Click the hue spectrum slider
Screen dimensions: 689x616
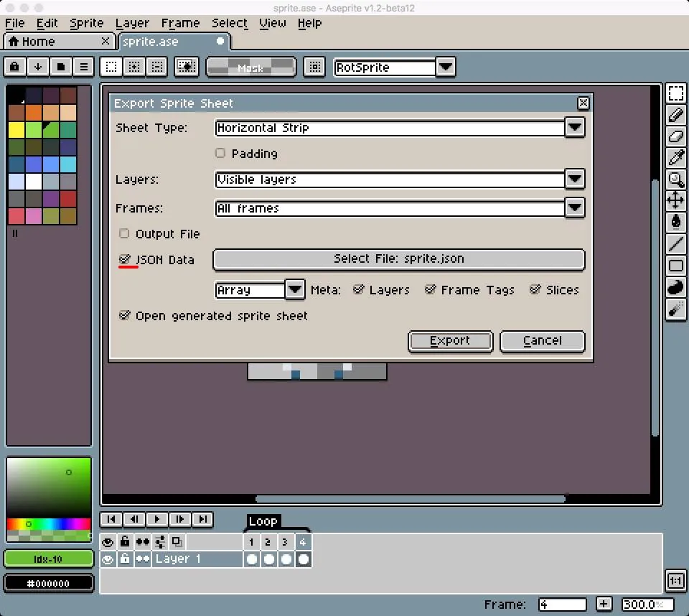pos(48,523)
